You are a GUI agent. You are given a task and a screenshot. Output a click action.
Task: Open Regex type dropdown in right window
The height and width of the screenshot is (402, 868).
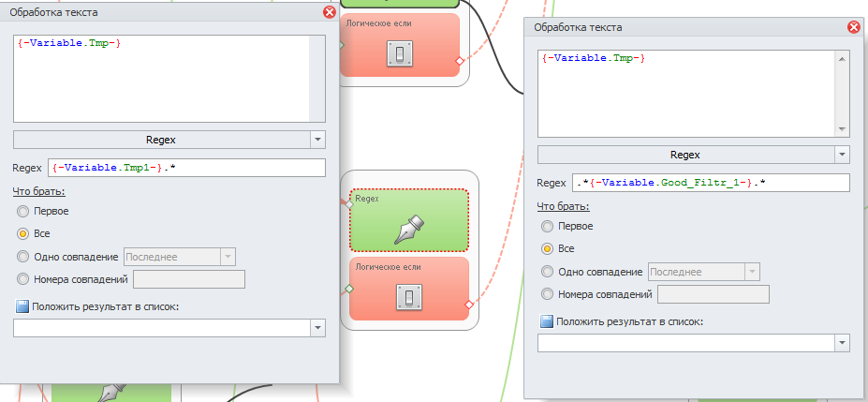(842, 155)
